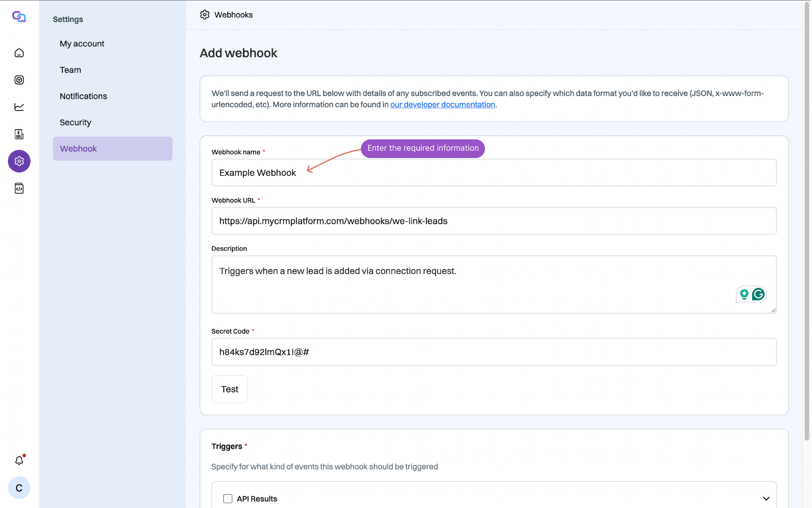Image resolution: width=812 pixels, height=508 pixels.
Task: Open the target campaigns sidebar icon
Action: [x=19, y=80]
